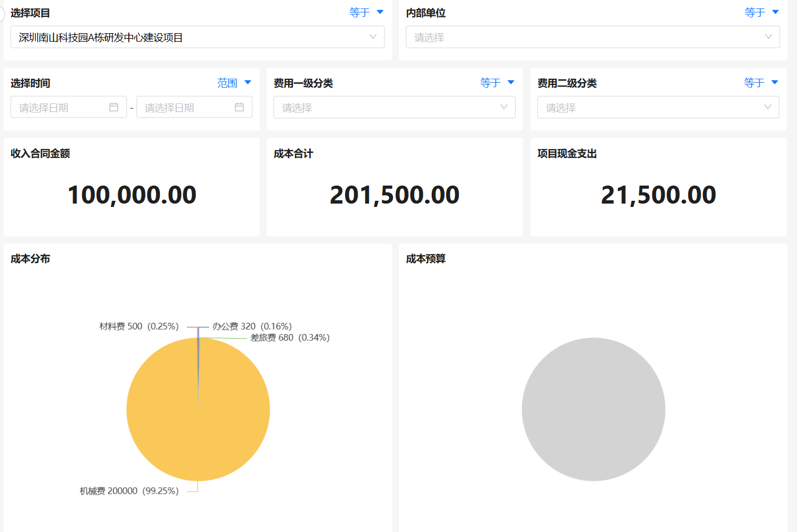Viewport: 797px width, 532px height.
Task: Click blue triangle next to 费用一级分类 等于
Action: coord(511,83)
